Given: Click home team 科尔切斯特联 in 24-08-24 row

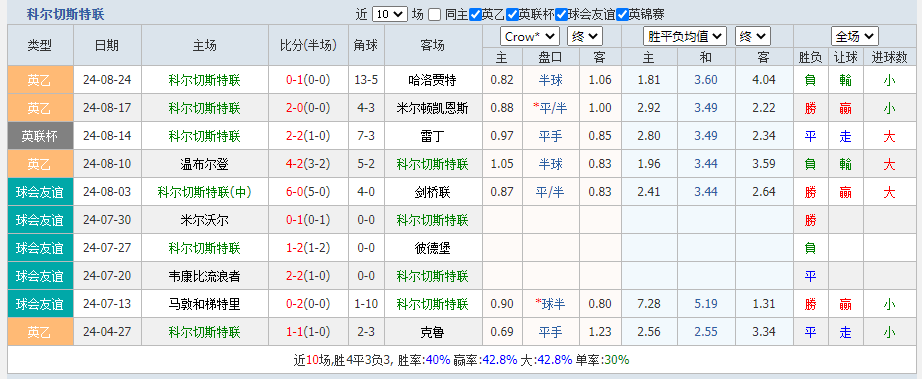Looking at the screenshot, I should click(x=204, y=80).
